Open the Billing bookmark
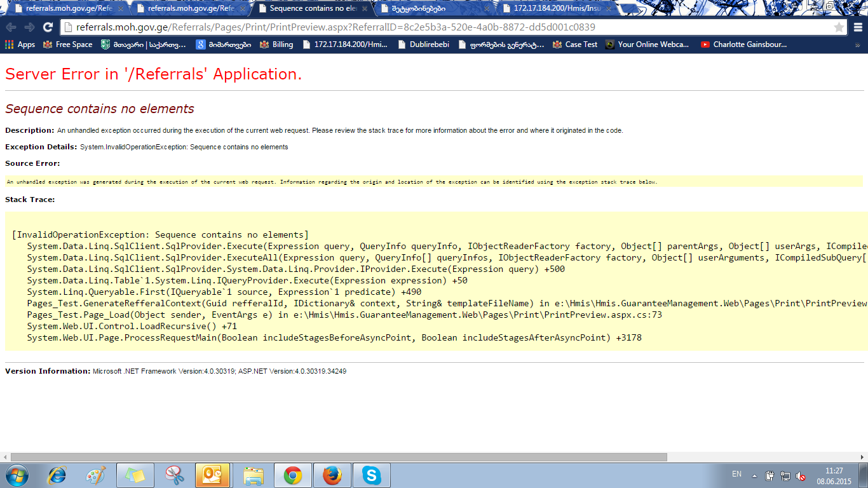Viewport: 868px width, 488px height. coord(276,44)
